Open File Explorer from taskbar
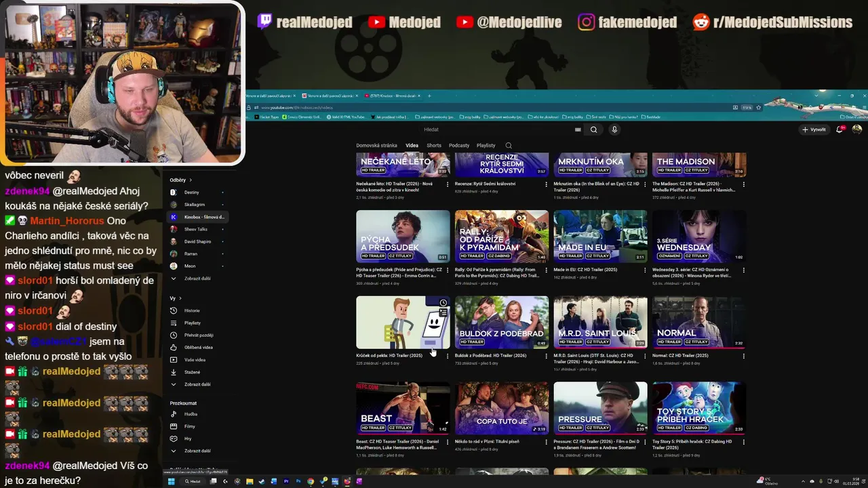This screenshot has width=868, height=488. pos(250,481)
